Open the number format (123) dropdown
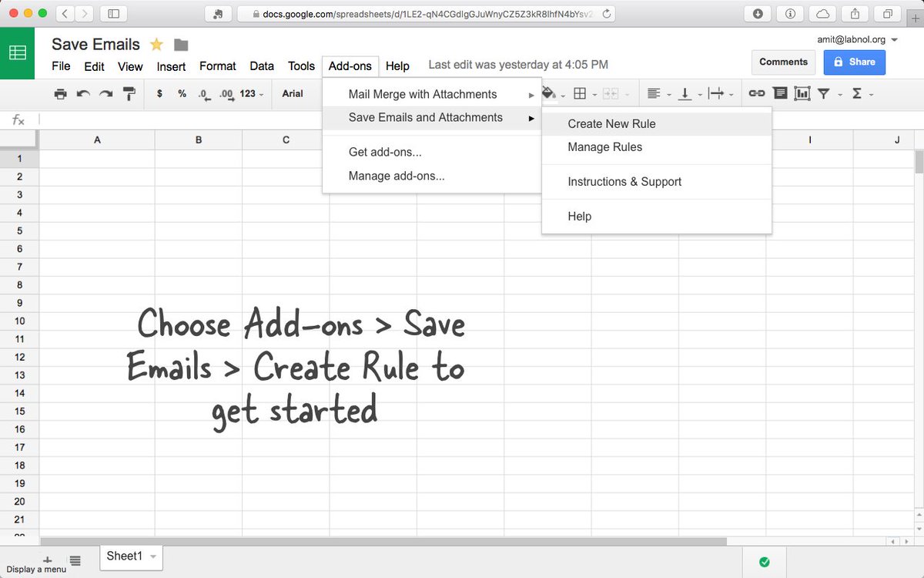Image resolution: width=924 pixels, height=578 pixels. click(x=251, y=92)
